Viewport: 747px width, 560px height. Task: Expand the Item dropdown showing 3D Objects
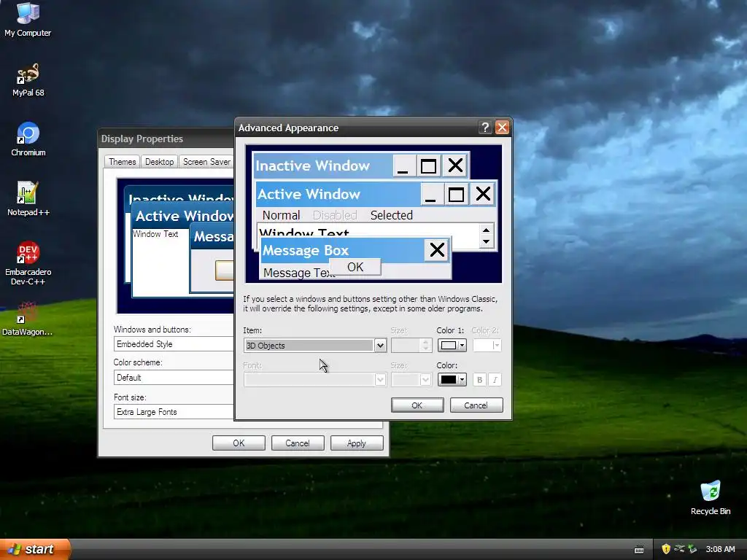(x=379, y=345)
